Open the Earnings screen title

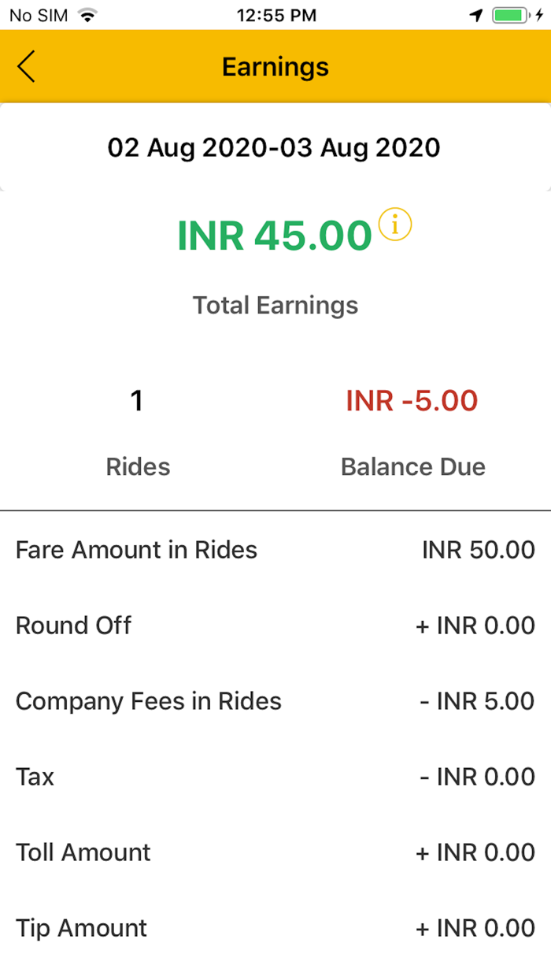[x=275, y=67]
